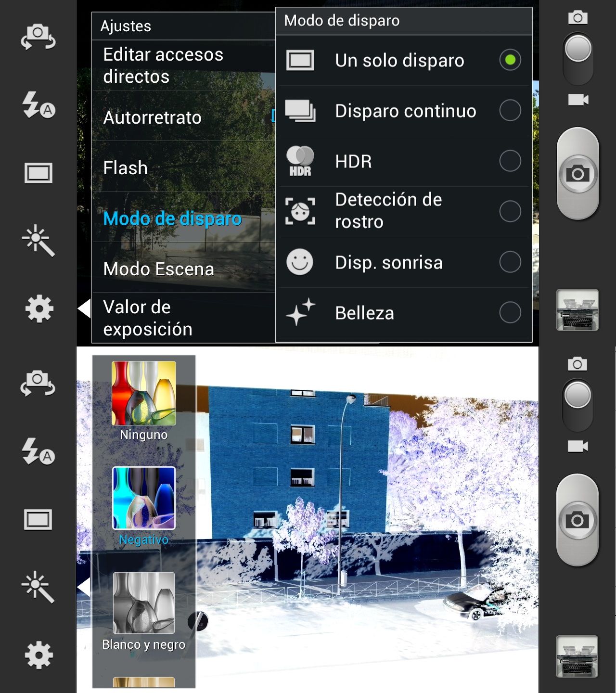Tap the Belleza sparkle stars icon
Viewport: 616px width, 693px height.
click(300, 312)
